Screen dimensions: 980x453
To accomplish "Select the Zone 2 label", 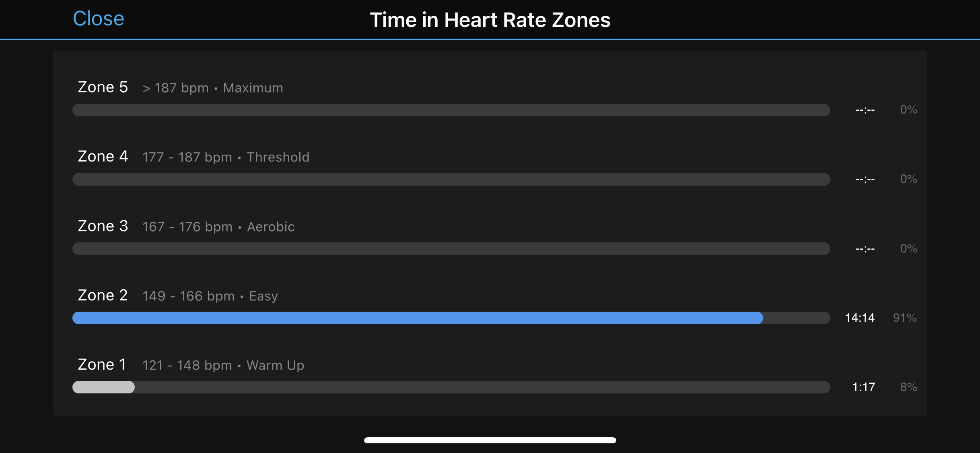I will pyautogui.click(x=103, y=295).
